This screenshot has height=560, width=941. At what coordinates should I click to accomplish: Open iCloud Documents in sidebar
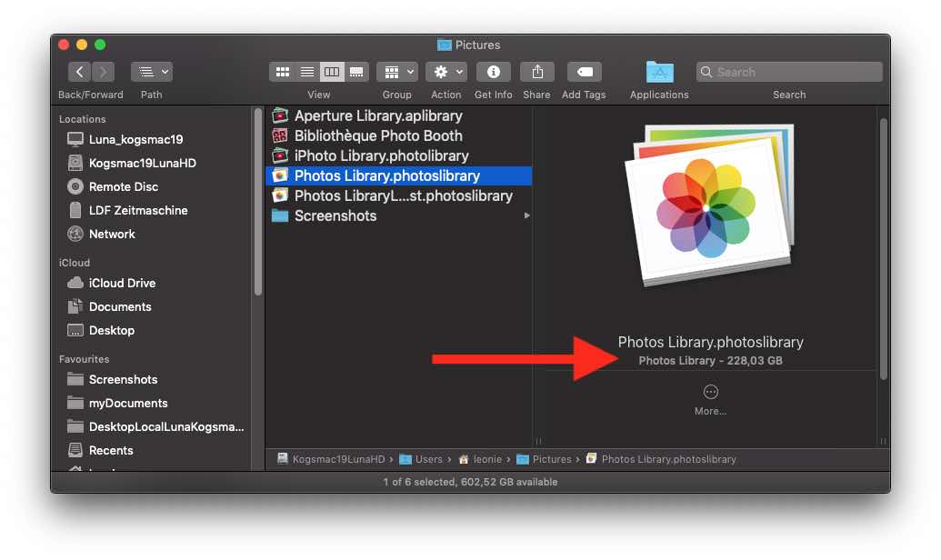tap(120, 306)
